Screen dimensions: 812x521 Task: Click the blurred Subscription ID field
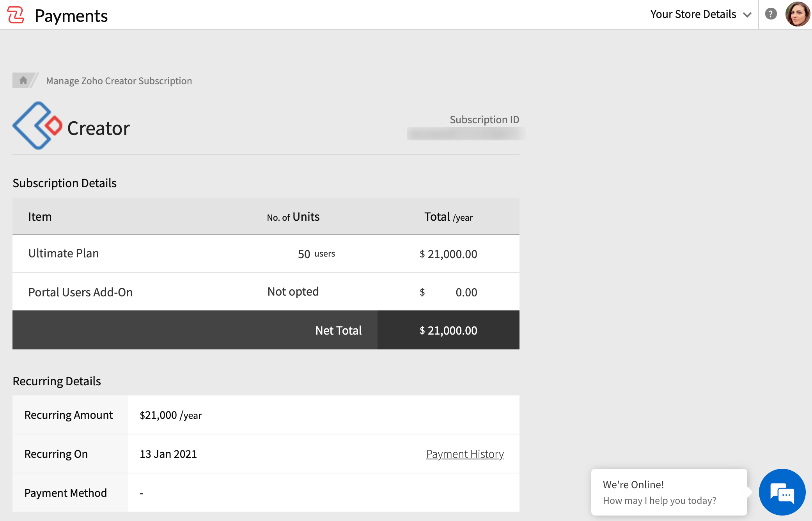466,134
